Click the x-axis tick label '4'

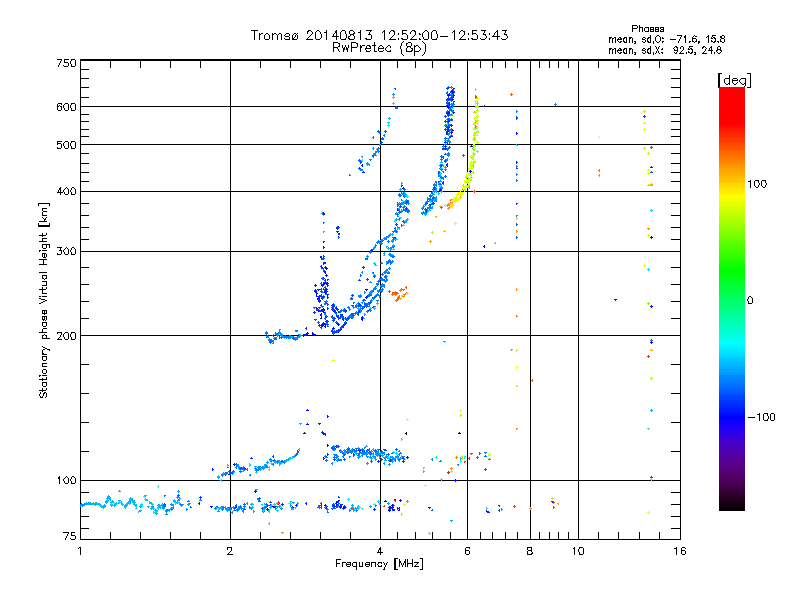point(380,551)
